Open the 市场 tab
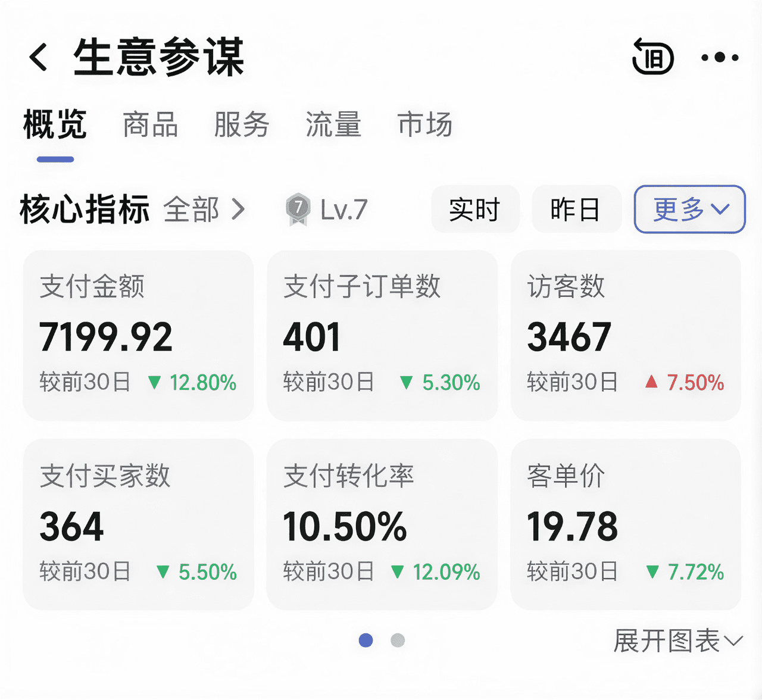Viewport: 762px width, 700px height. (425, 125)
